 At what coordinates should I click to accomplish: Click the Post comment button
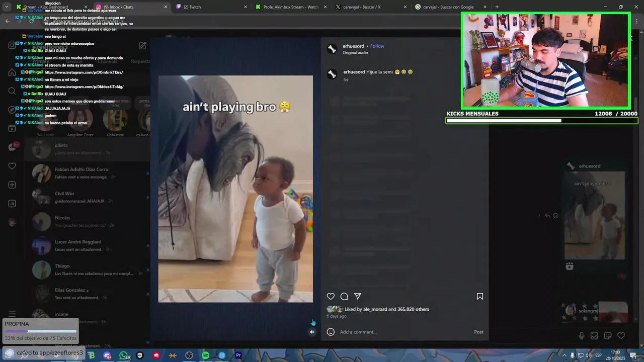click(x=478, y=332)
